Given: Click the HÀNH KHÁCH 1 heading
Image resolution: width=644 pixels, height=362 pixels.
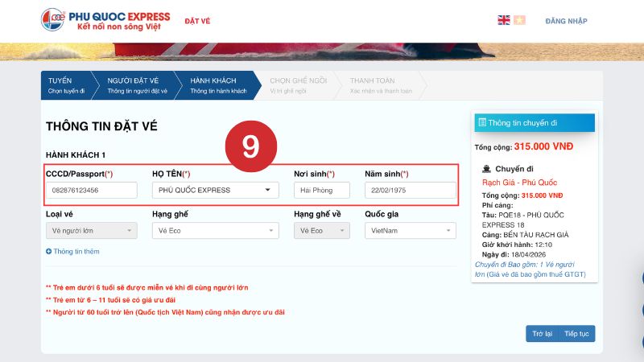Looking at the screenshot, I should coord(76,155).
